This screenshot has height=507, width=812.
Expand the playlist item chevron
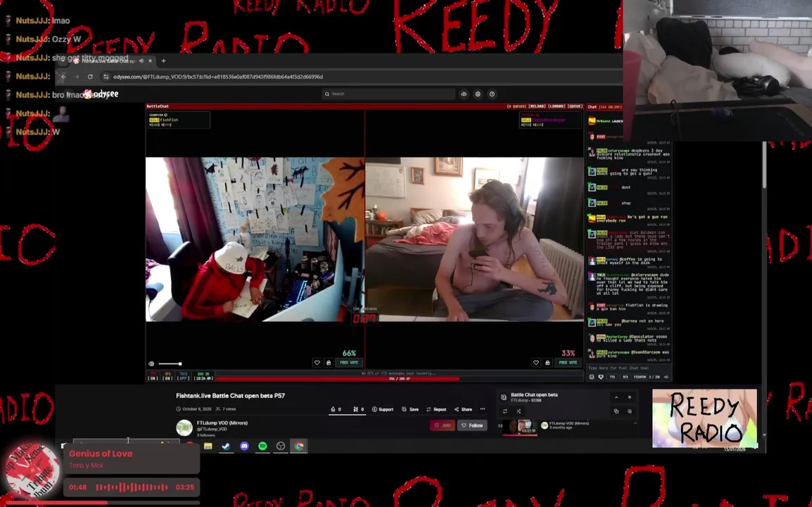click(635, 423)
